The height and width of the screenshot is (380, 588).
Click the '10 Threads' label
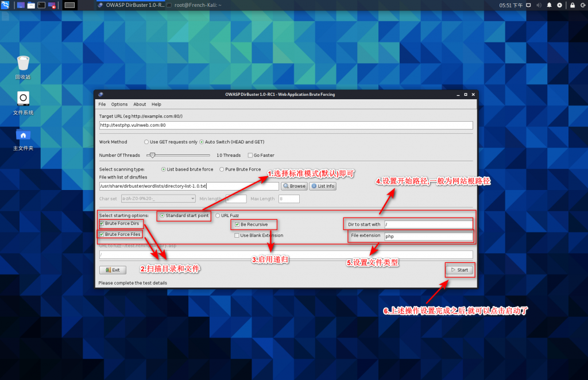click(x=229, y=155)
